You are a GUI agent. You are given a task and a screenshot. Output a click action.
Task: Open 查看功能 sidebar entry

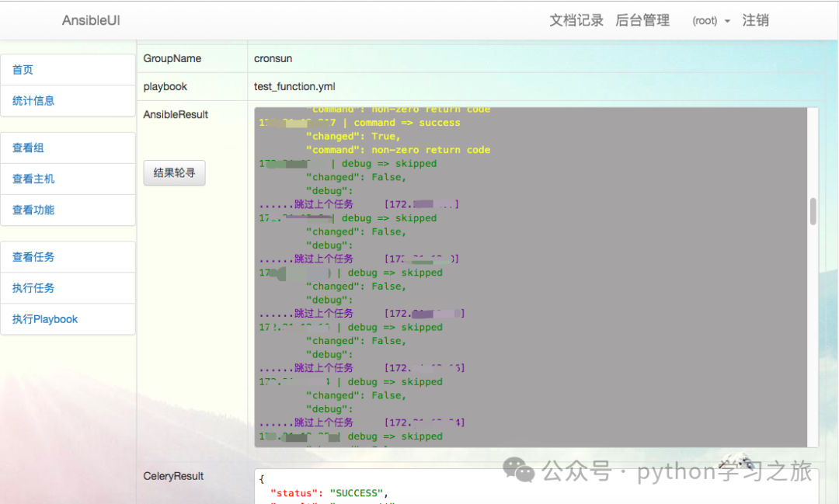(x=68, y=210)
